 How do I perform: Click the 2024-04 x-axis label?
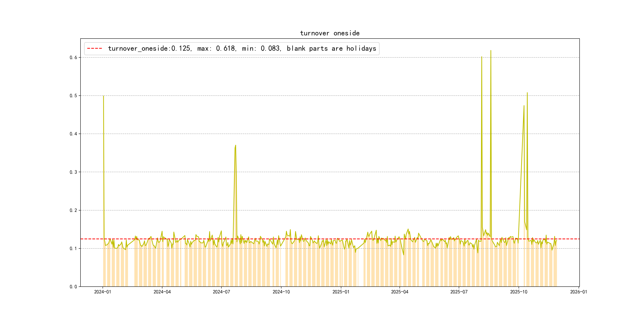pyautogui.click(x=162, y=292)
